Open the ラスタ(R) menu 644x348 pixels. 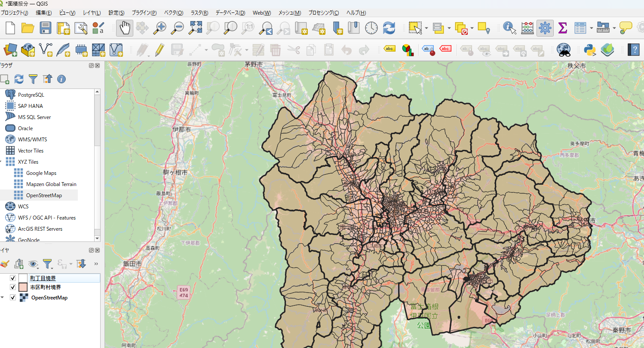click(199, 13)
